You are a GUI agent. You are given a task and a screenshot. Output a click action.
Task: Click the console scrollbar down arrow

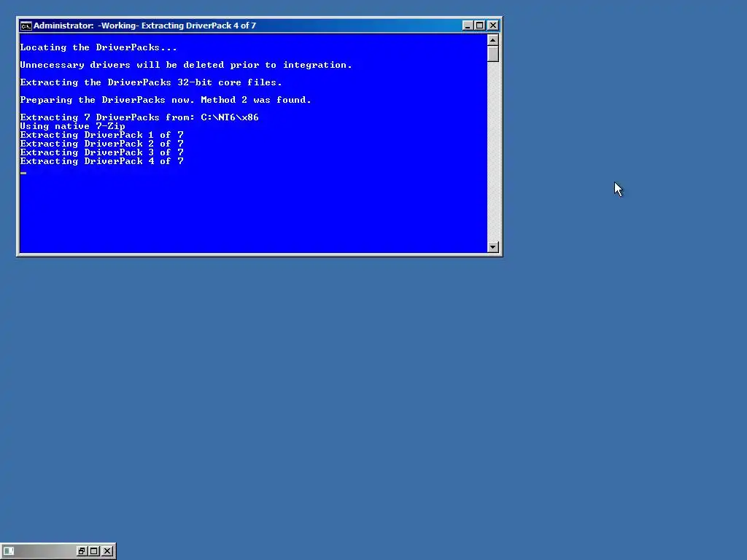point(493,247)
